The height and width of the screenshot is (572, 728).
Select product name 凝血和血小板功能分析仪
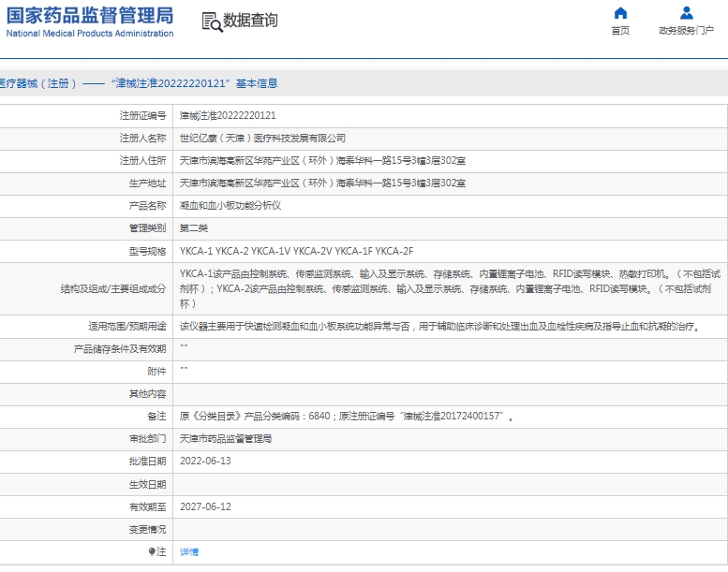coord(230,206)
